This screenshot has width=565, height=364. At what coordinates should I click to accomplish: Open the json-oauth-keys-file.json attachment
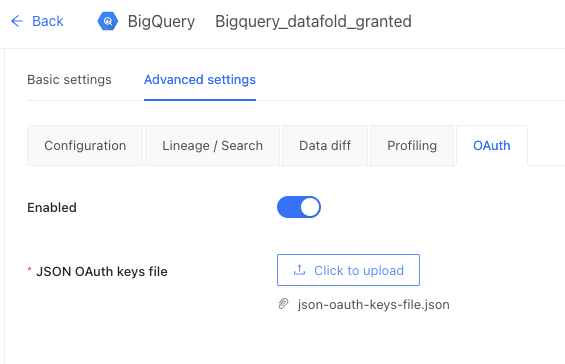tap(374, 305)
